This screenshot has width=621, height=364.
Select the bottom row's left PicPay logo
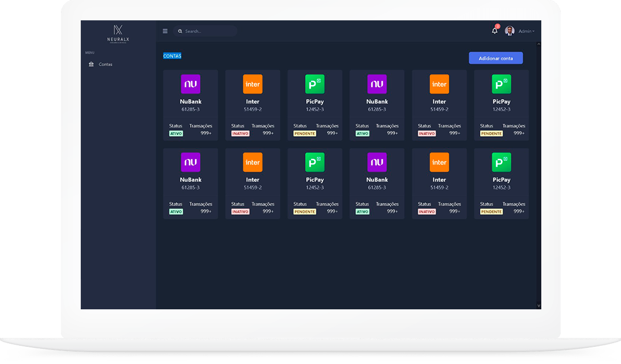tap(315, 162)
